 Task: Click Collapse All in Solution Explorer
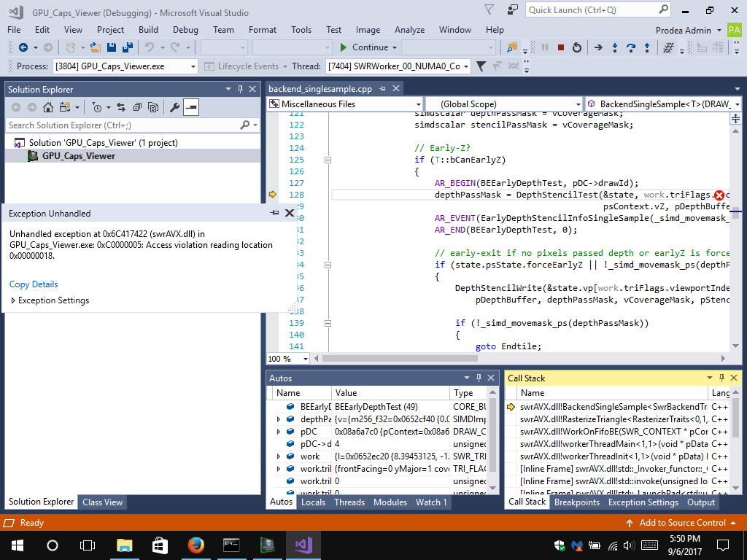point(136,107)
